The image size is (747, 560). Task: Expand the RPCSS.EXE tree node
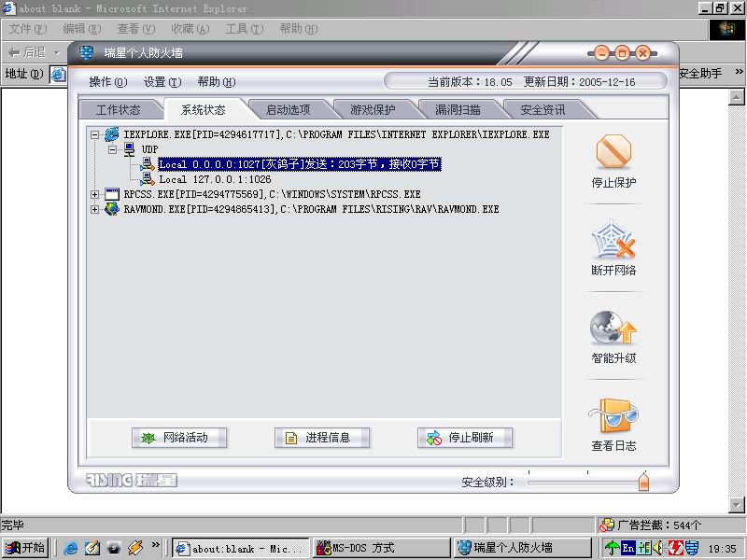[94, 194]
